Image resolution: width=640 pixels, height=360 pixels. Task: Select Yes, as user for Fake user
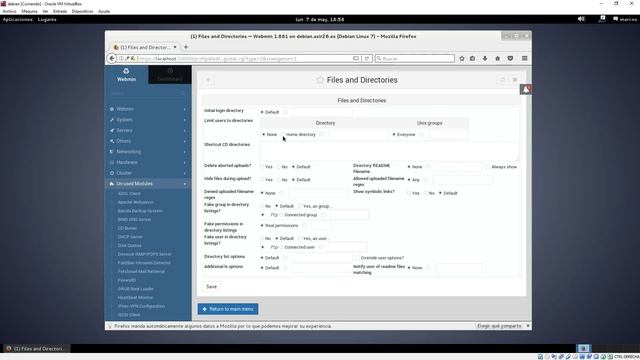(300, 238)
